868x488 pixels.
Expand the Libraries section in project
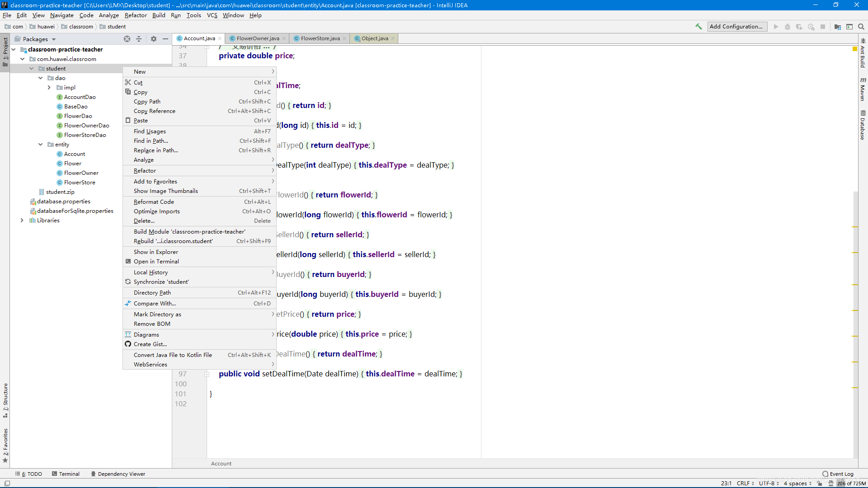(22, 221)
